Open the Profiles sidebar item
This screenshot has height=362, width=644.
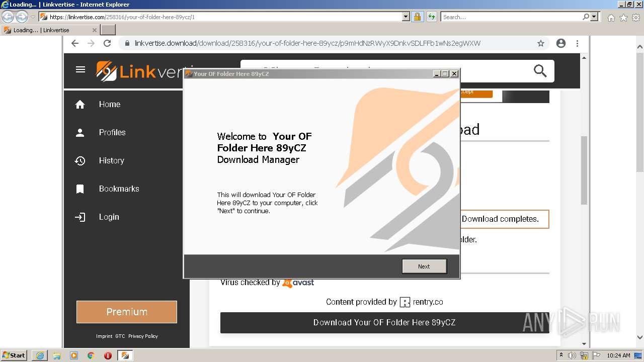(x=112, y=133)
